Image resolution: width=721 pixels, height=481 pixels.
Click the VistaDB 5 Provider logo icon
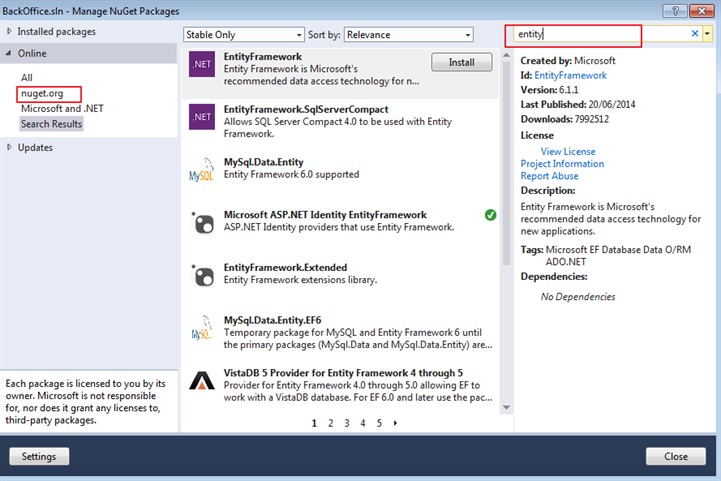202,381
